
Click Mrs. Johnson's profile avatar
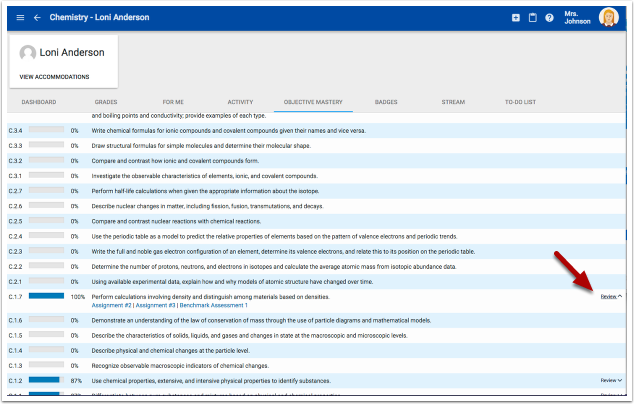[608, 17]
